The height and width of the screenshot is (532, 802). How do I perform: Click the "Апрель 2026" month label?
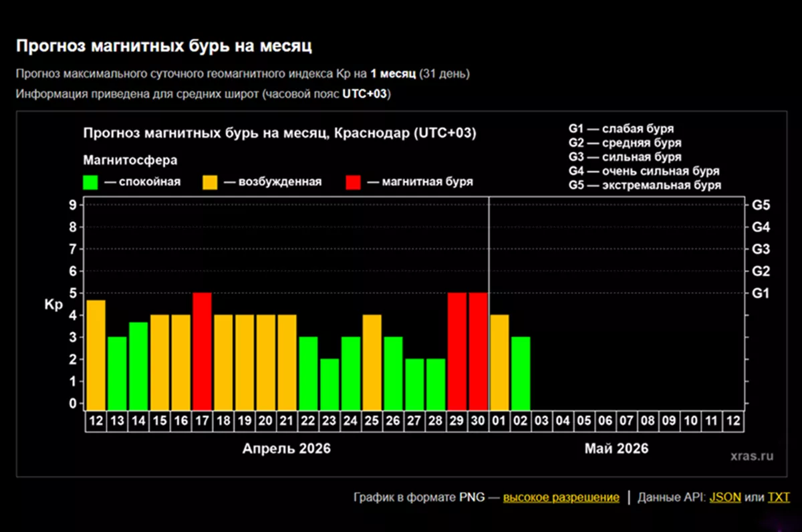click(x=286, y=448)
